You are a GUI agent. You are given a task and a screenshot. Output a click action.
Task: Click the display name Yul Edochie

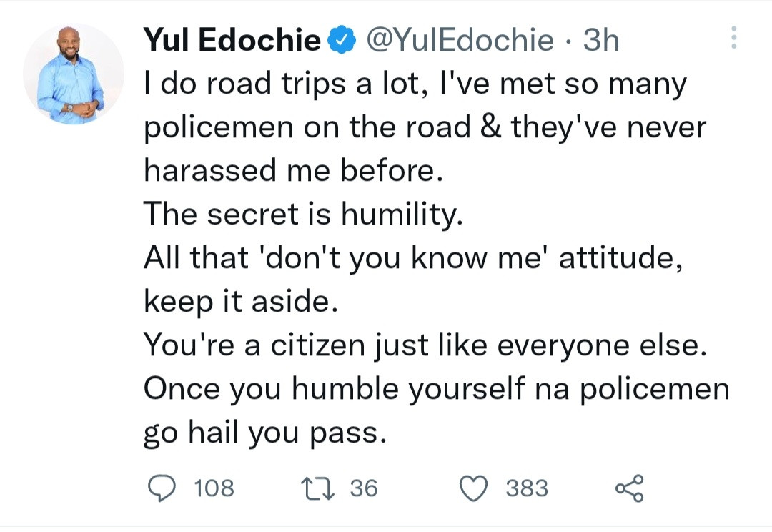pyautogui.click(x=232, y=41)
